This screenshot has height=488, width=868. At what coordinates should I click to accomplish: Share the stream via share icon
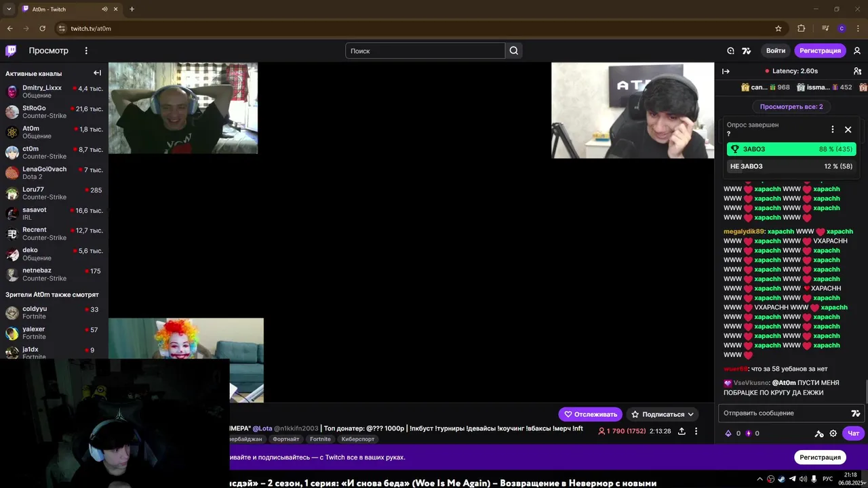(682, 431)
